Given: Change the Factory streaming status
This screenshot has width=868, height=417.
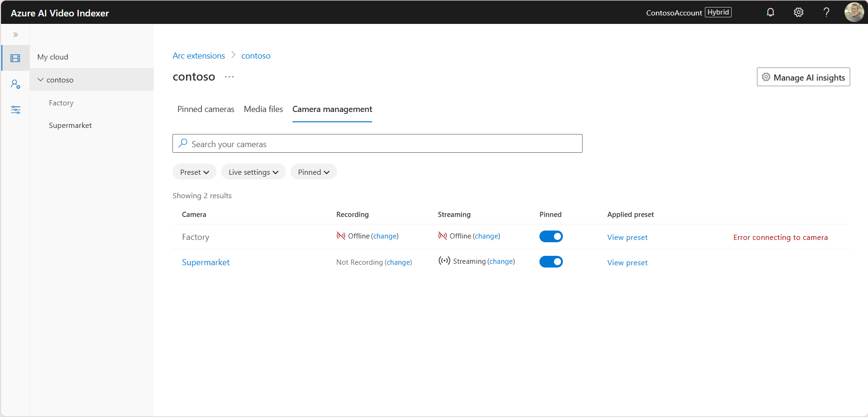Looking at the screenshot, I should [486, 236].
